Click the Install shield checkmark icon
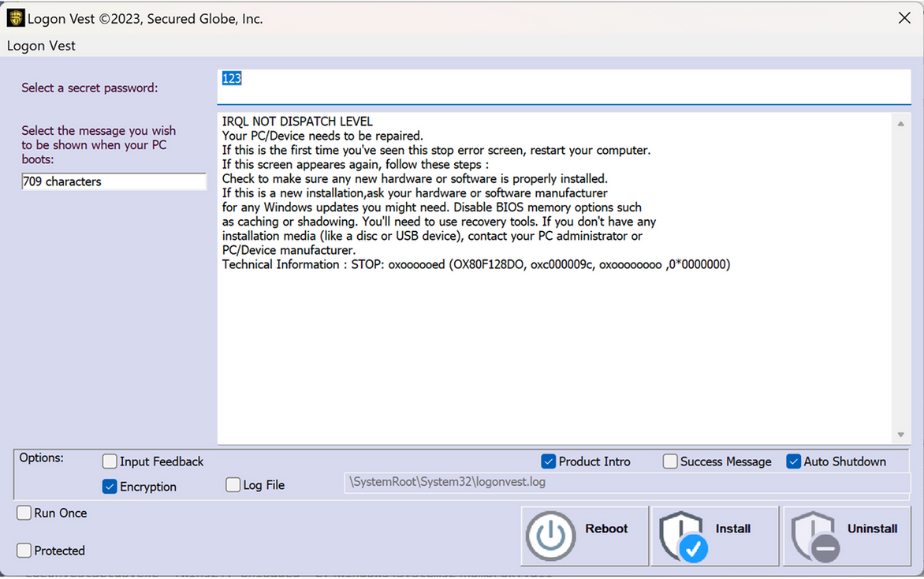 click(x=684, y=536)
